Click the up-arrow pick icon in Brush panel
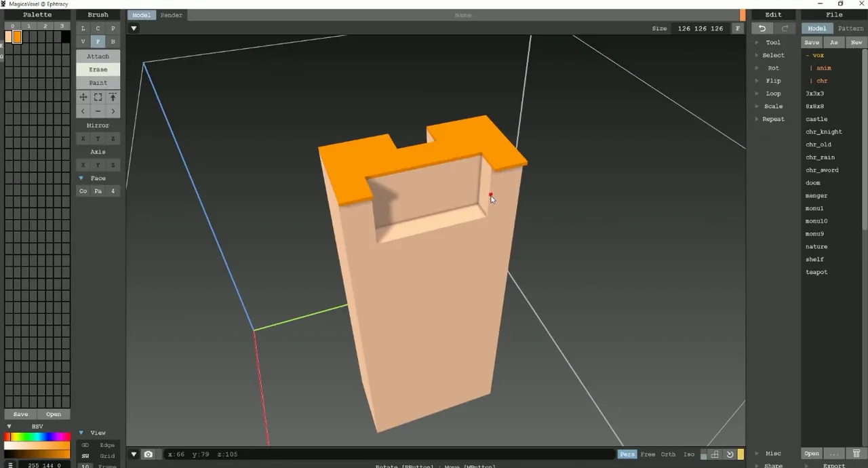 pos(113,98)
